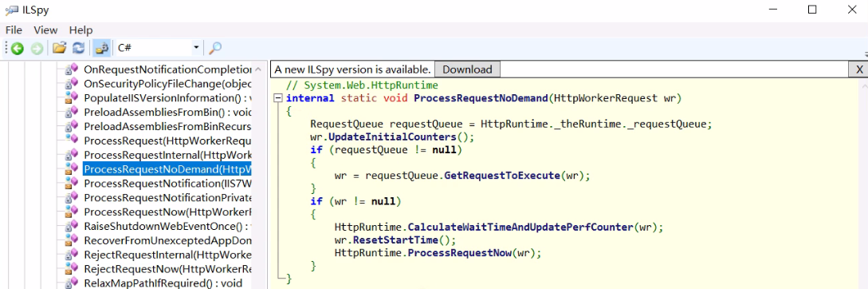
Task: Select ProcessRequestNow tree item
Action: [167, 212]
